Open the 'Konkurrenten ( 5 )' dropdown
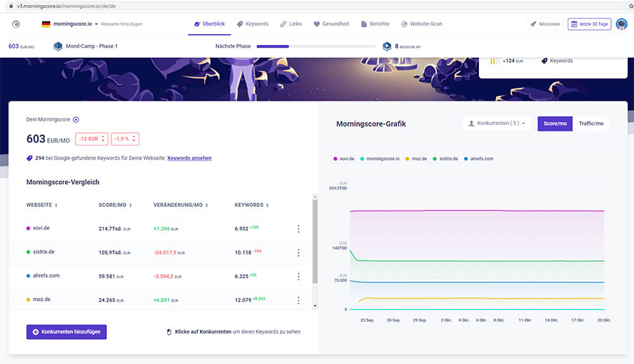Screen dimensions: 634x364 (496, 123)
